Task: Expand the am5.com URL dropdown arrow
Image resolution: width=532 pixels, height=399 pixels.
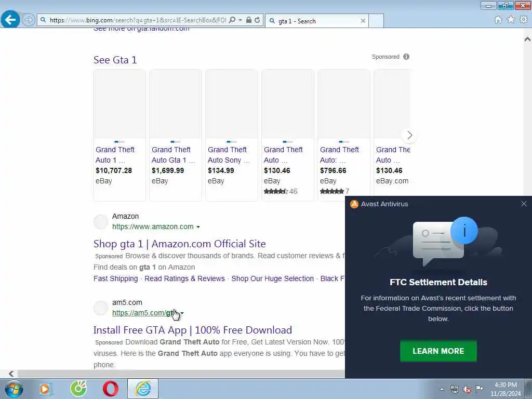Action: 182,313
